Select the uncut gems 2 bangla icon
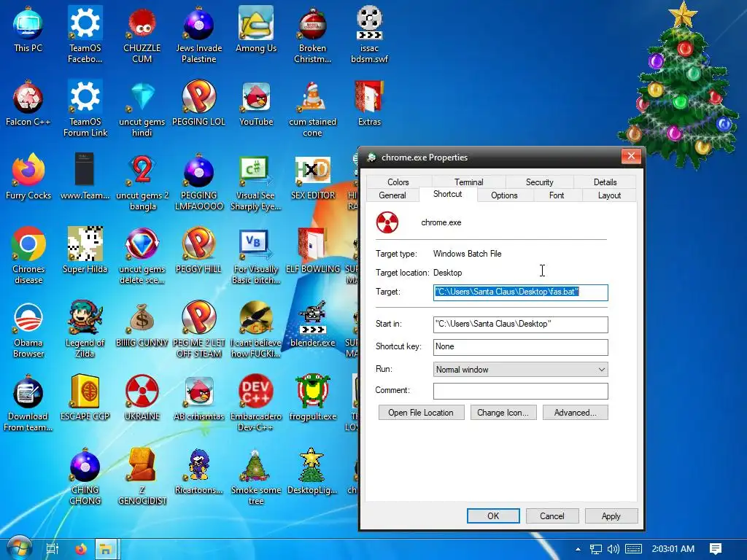Viewport: 747px width, 560px height. pos(142,183)
